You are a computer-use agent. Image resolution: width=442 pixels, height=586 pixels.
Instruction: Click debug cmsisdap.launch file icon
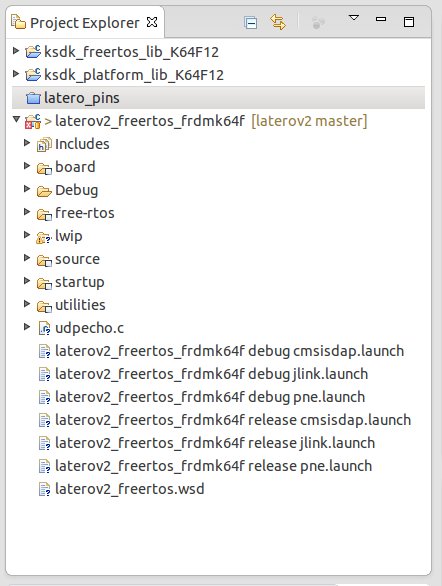tap(44, 352)
